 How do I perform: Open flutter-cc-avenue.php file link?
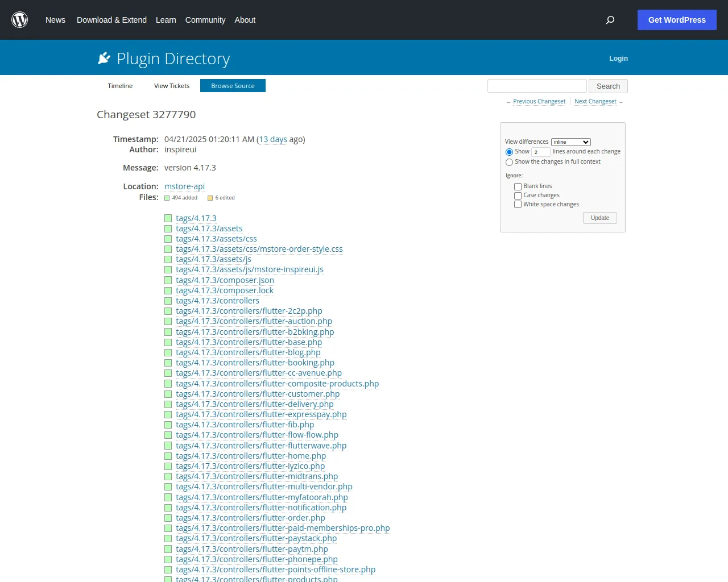(259, 373)
